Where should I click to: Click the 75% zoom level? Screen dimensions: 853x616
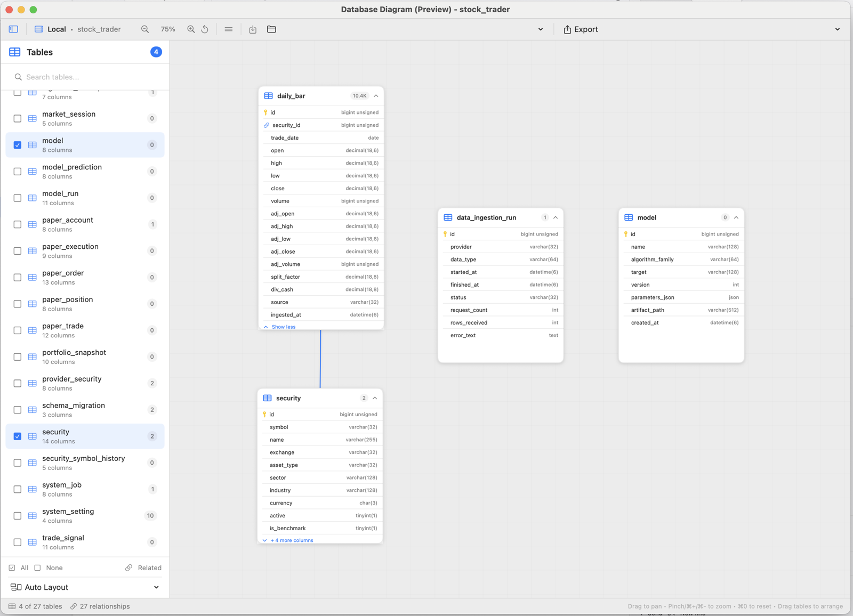[168, 29]
